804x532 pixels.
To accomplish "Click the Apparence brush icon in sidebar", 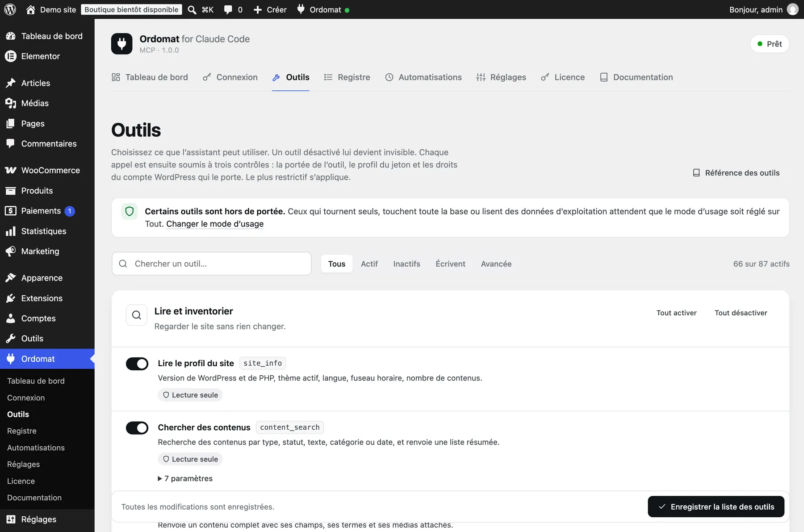I will pos(11,278).
